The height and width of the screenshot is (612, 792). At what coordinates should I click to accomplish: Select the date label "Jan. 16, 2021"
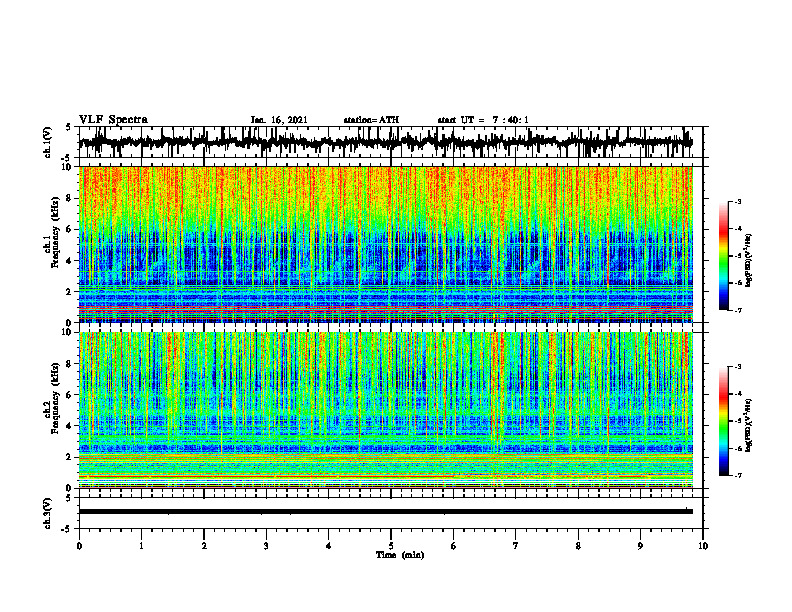click(279, 120)
